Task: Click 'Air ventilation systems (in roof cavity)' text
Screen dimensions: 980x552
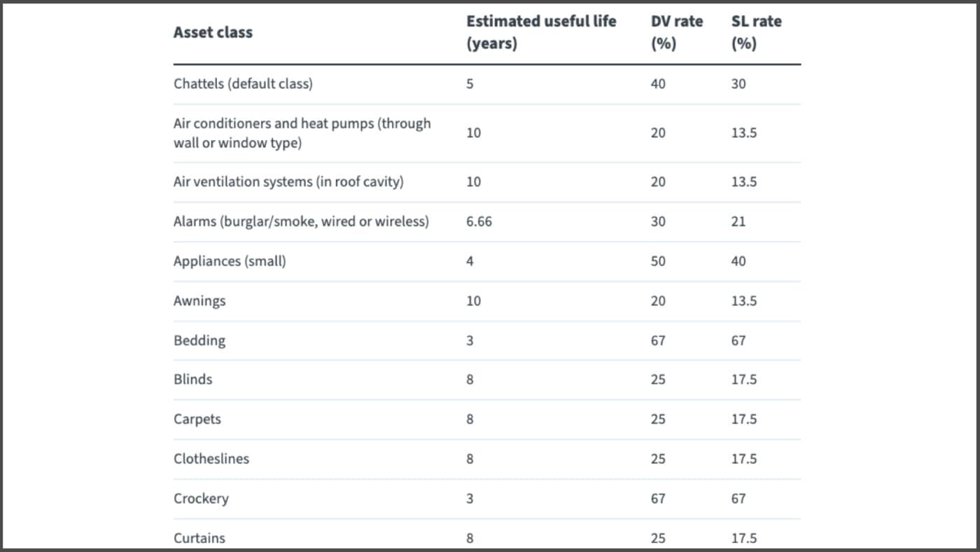Action: 288,181
